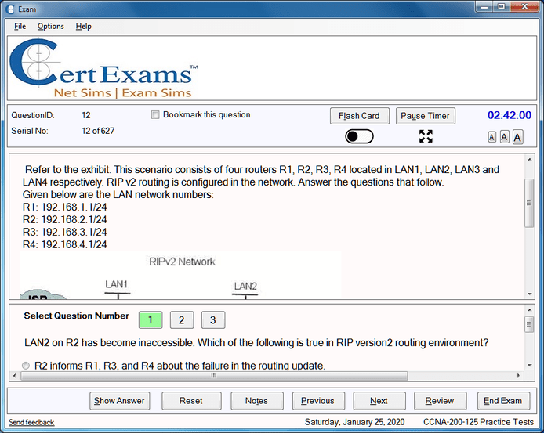Viewport: 544px width, 433px height.
Task: Click the date Saturday, January 25, 2020
Action: pos(355,422)
